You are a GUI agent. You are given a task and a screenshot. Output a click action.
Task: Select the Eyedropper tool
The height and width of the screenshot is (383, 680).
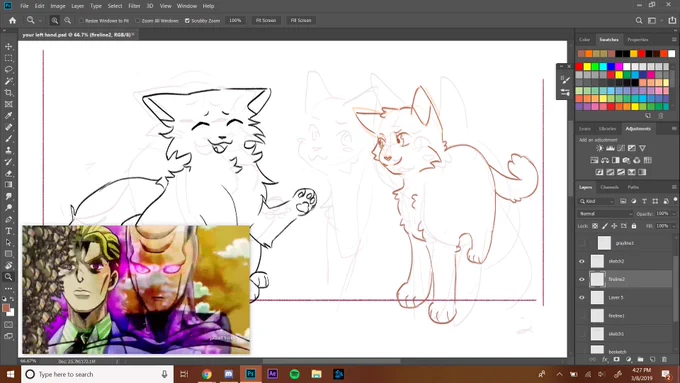[8, 115]
